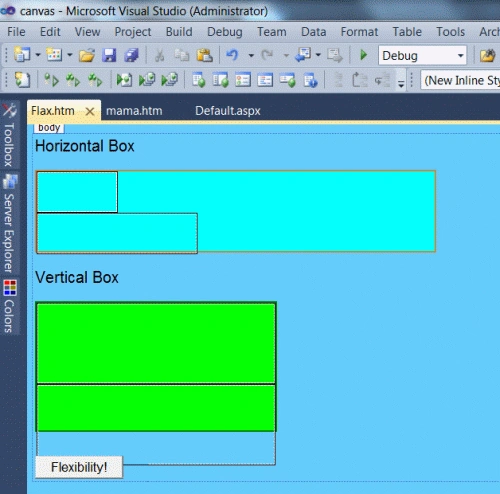500x494 pixels.
Task: Click the Add New Item icon
Action: [54, 55]
